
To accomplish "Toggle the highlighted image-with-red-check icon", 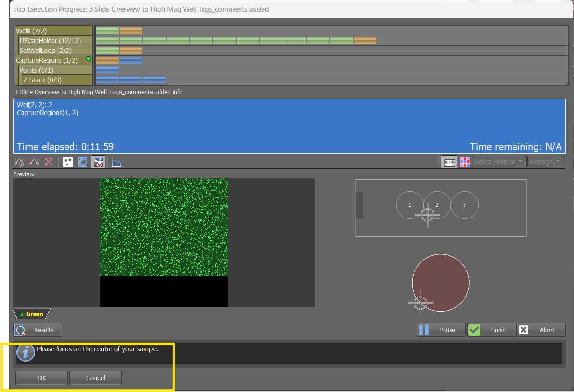I will click(x=98, y=162).
